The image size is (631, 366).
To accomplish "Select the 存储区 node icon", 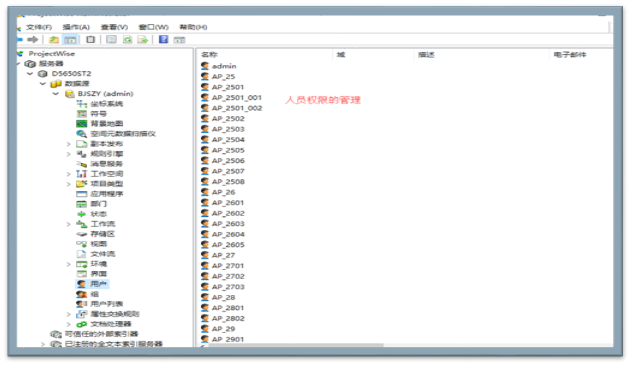I will [x=82, y=234].
